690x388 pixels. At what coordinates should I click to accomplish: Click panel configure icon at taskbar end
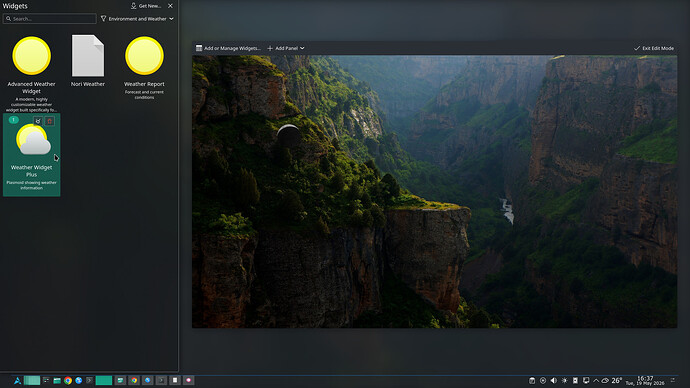click(x=673, y=380)
